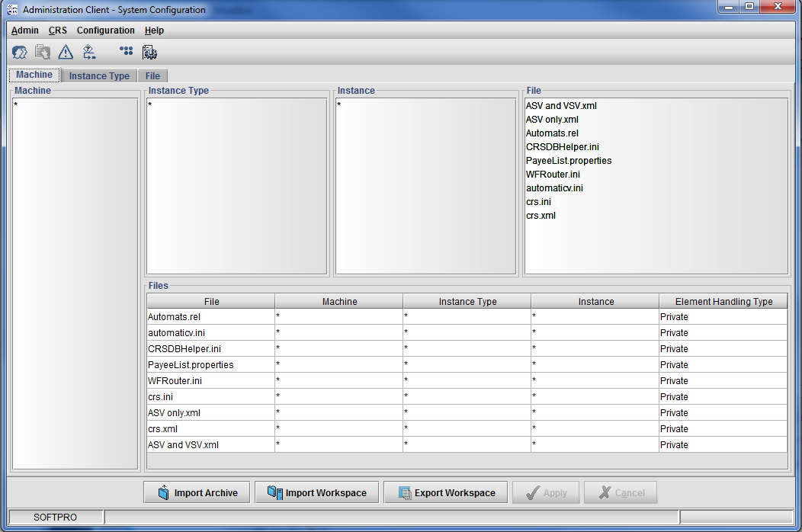Select the asterisk entry in the Machine list
Image resolution: width=802 pixels, height=532 pixels.
tap(16, 105)
